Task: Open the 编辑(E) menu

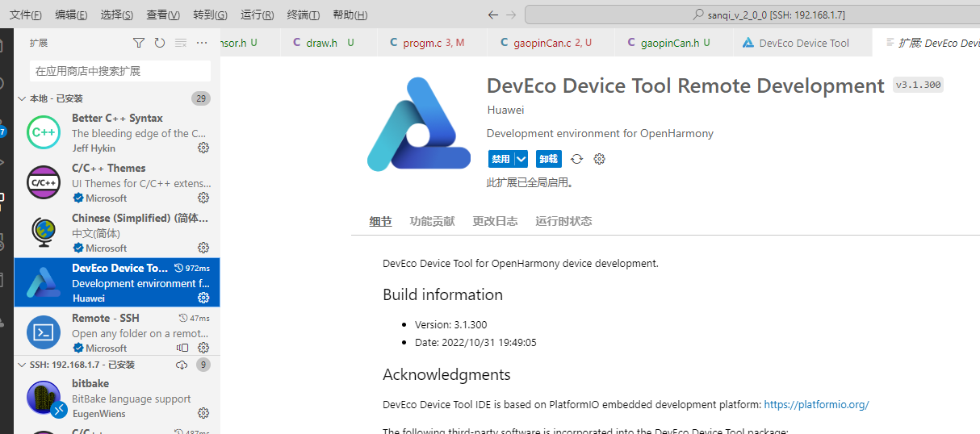Action: [x=72, y=15]
